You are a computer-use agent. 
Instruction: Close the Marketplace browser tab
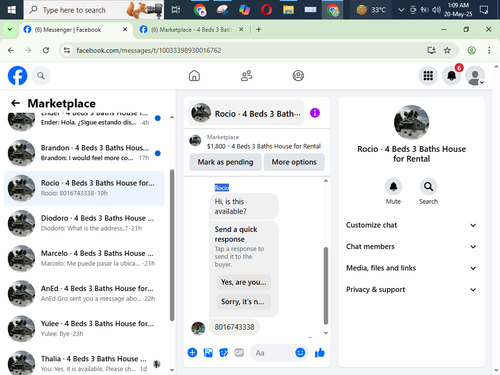241,30
